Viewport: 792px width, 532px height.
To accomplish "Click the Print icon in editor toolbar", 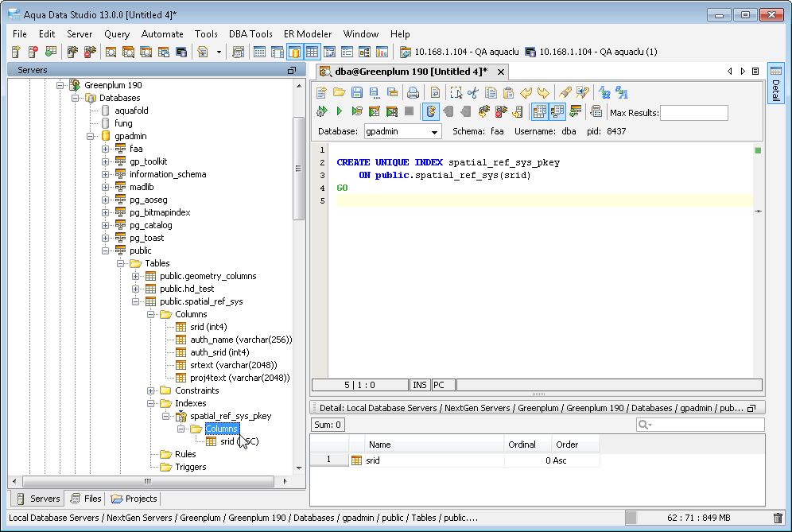I will pos(413,92).
